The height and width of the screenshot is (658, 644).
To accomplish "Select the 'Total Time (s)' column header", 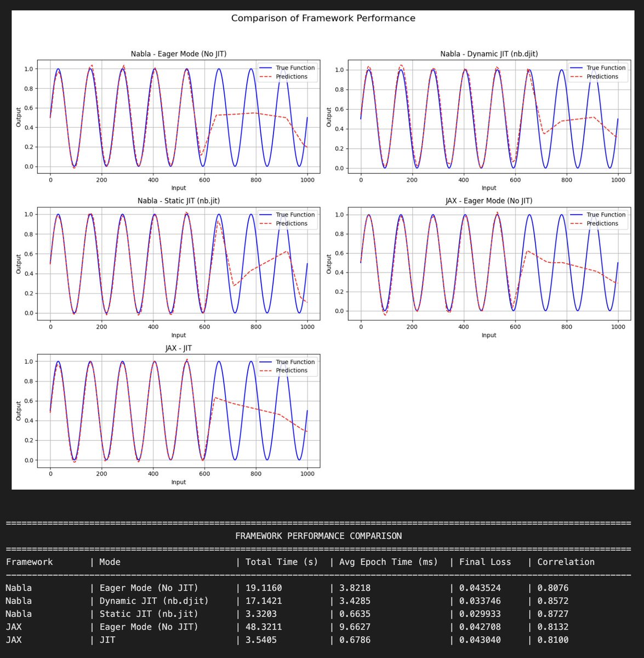I will (282, 562).
